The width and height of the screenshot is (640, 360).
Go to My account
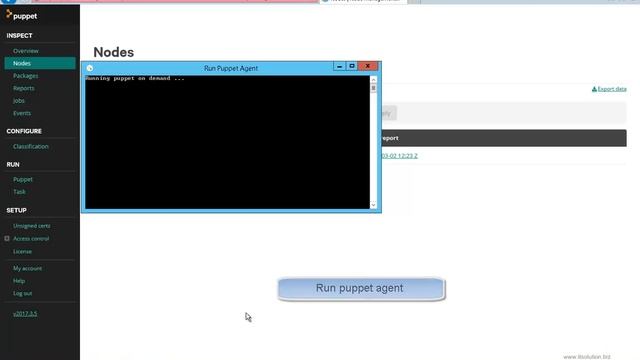[x=27, y=268]
